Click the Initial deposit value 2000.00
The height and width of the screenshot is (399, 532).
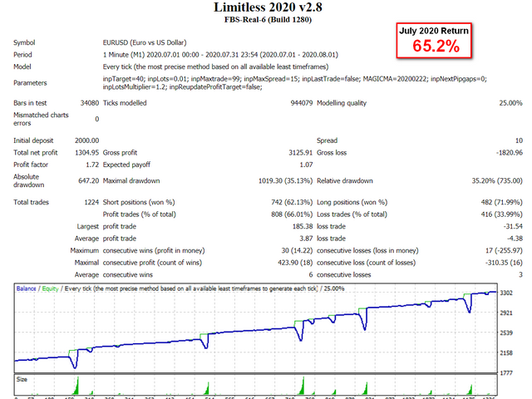(x=83, y=140)
